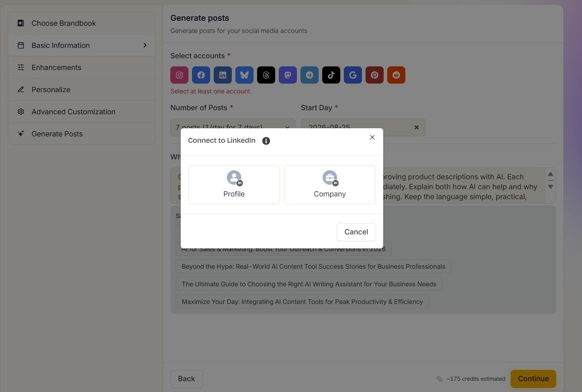Pick suggestion Maximize Your Day

pos(302,302)
